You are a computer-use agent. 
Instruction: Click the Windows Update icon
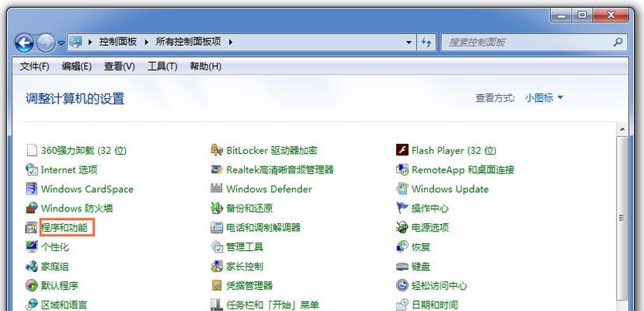[402, 189]
